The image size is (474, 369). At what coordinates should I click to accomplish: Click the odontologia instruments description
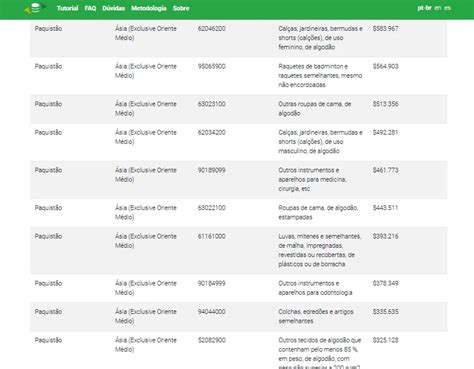(x=315, y=288)
